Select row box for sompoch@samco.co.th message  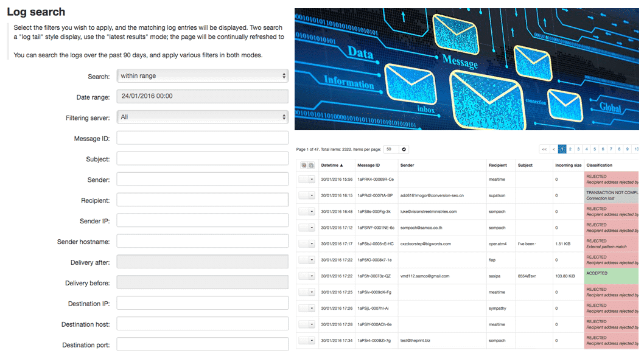click(303, 228)
